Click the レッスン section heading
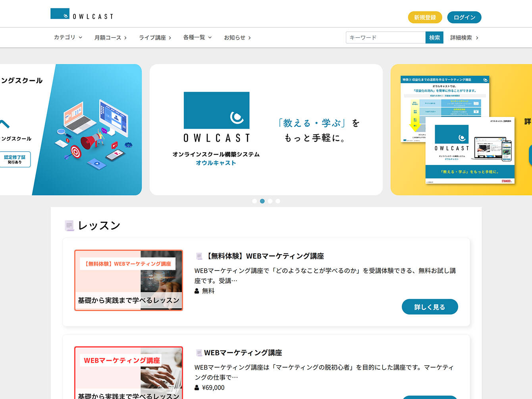The width and height of the screenshot is (532, 399). (x=99, y=226)
